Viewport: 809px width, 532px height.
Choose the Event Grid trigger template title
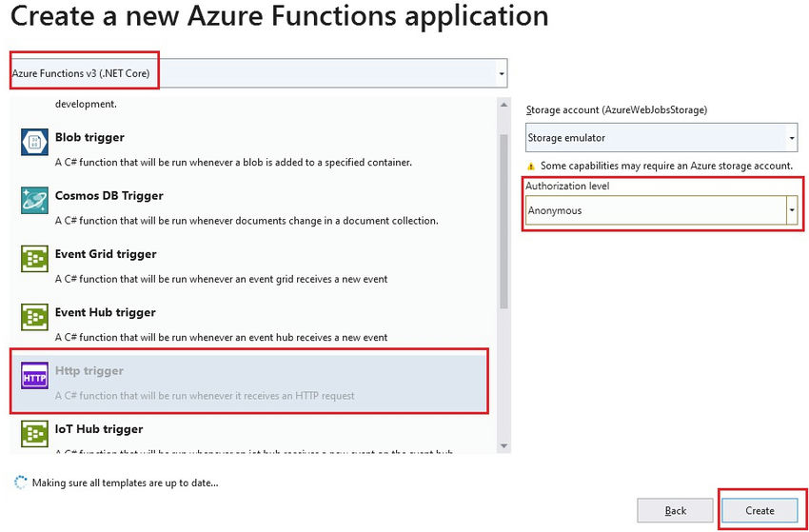pos(106,254)
